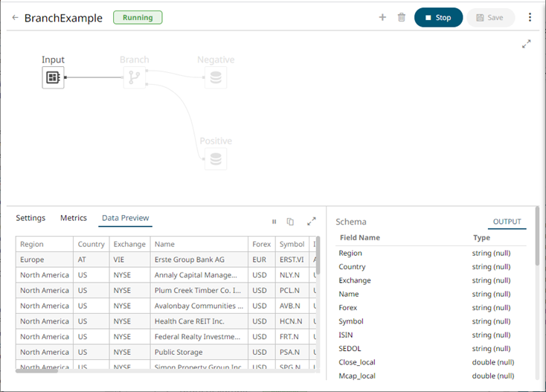Click the copy icon in Data Preview
This screenshot has width=546, height=392.
(x=290, y=222)
